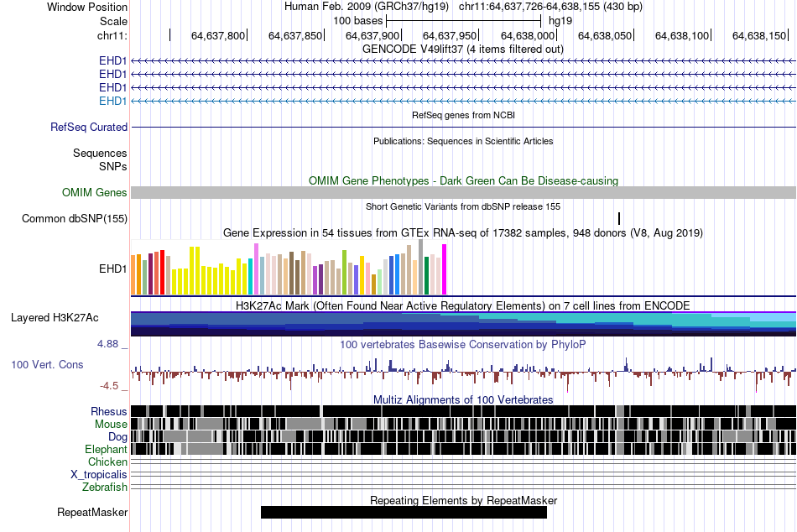797x532 pixels.
Task: Click the Mouse alignment row
Action: pos(464,424)
